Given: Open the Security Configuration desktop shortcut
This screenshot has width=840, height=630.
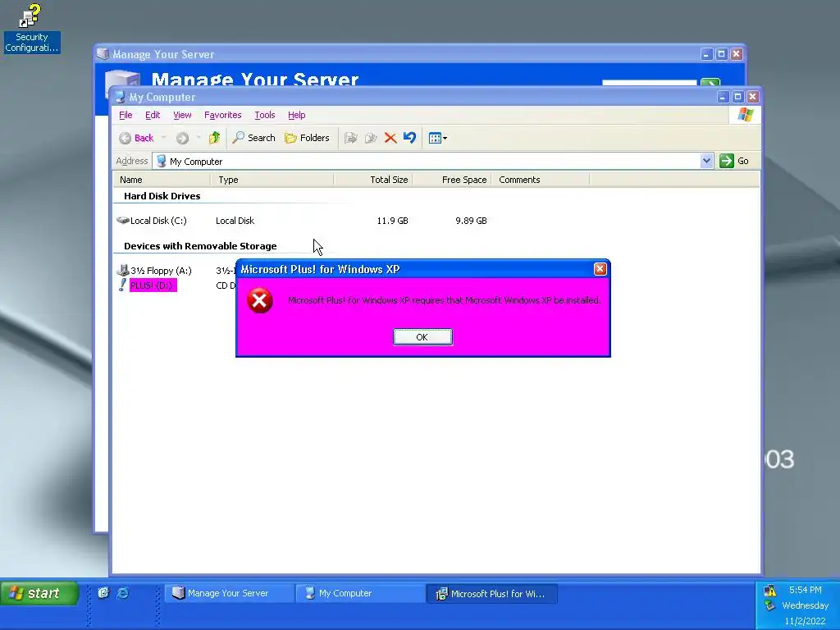Looking at the screenshot, I should click(31, 28).
